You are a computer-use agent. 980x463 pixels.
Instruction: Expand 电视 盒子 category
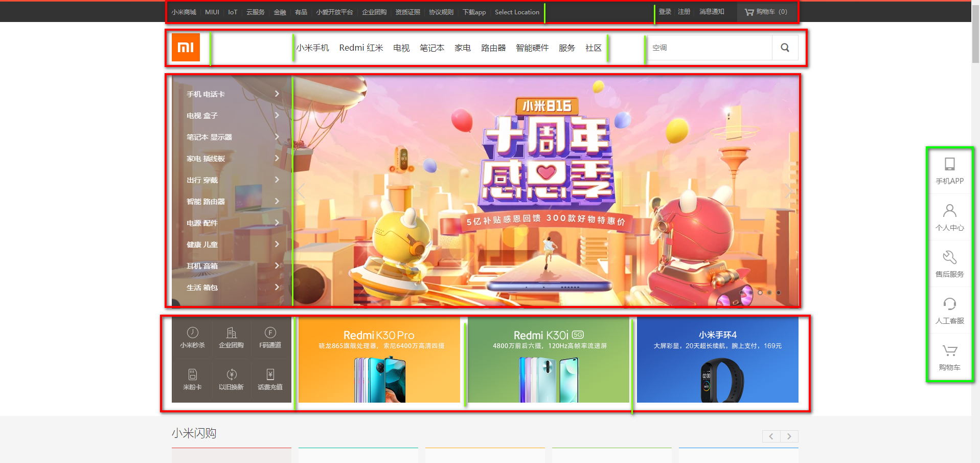click(x=232, y=116)
